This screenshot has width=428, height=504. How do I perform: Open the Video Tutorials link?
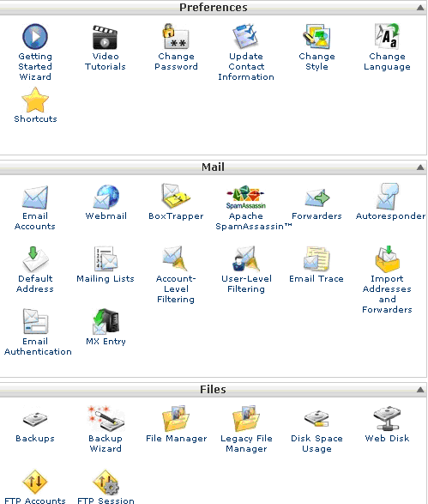tap(105, 62)
